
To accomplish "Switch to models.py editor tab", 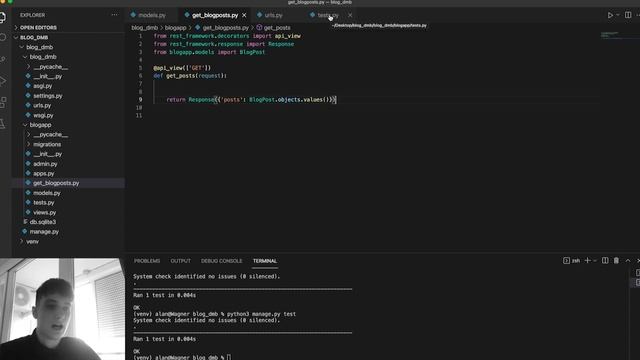I will pos(152,15).
